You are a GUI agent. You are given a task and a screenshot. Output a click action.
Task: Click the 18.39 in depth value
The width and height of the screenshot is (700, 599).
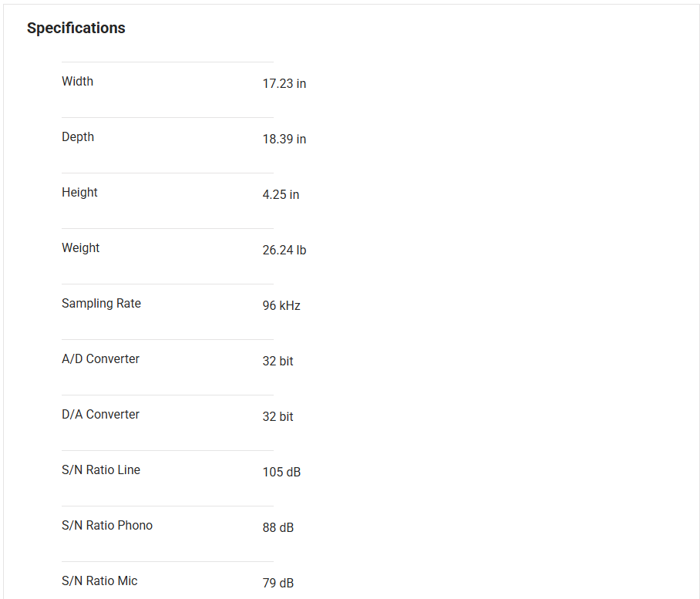[x=284, y=139]
